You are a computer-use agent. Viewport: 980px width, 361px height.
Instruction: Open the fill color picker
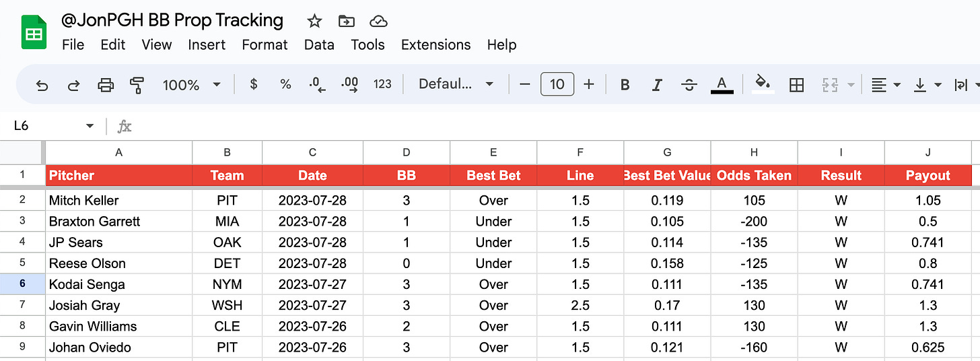pyautogui.click(x=763, y=85)
